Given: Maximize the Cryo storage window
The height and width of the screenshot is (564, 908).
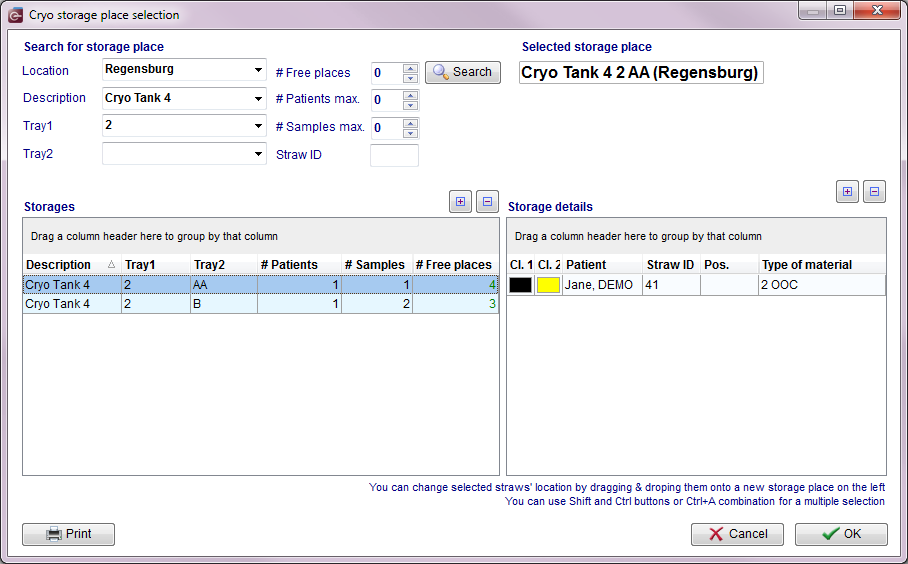Looking at the screenshot, I should click(840, 10).
